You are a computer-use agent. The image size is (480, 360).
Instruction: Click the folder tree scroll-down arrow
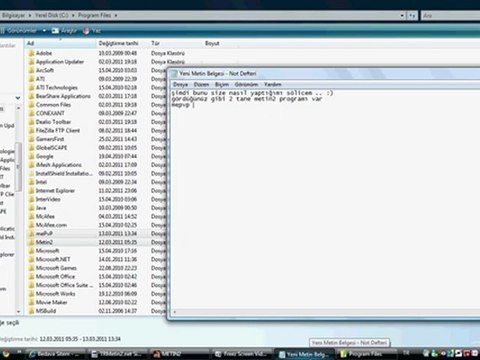19,312
